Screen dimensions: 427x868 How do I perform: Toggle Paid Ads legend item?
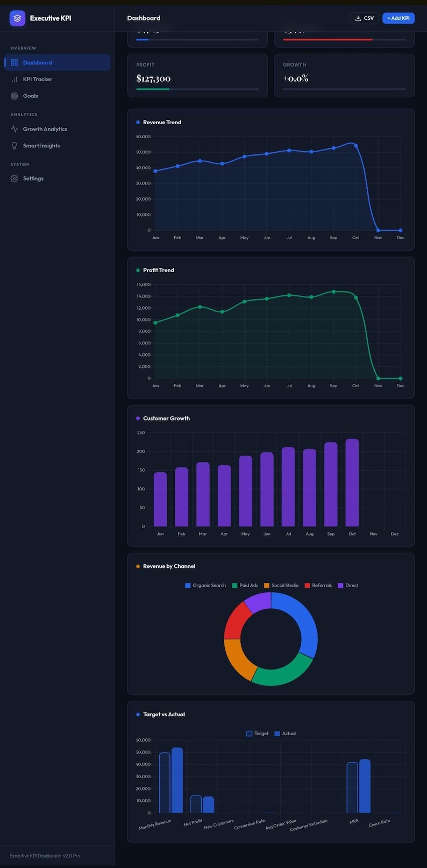tap(245, 585)
